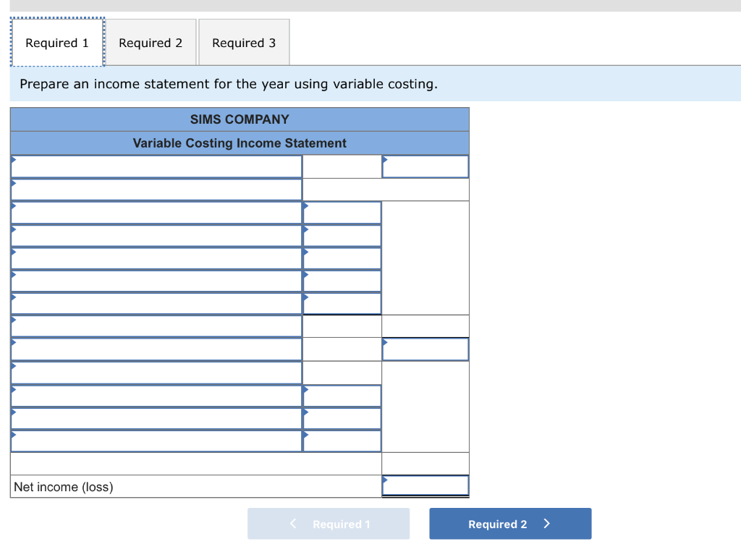Switch to the Required 1 tab

pyautogui.click(x=57, y=43)
